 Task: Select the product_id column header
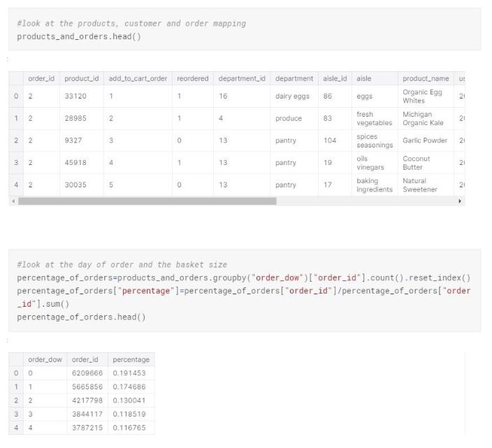coord(82,78)
